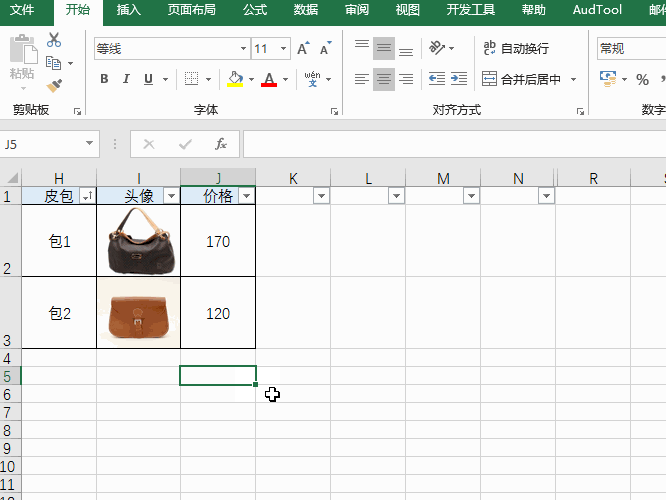The width and height of the screenshot is (666, 500).
Task: Apply percent style
Action: point(642,79)
